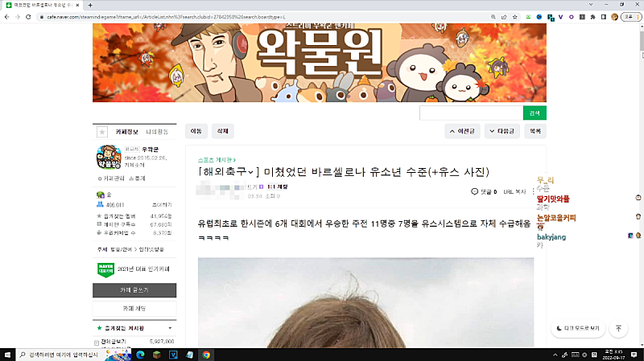
Task: Click the 삭제 delete button
Action: click(x=223, y=131)
